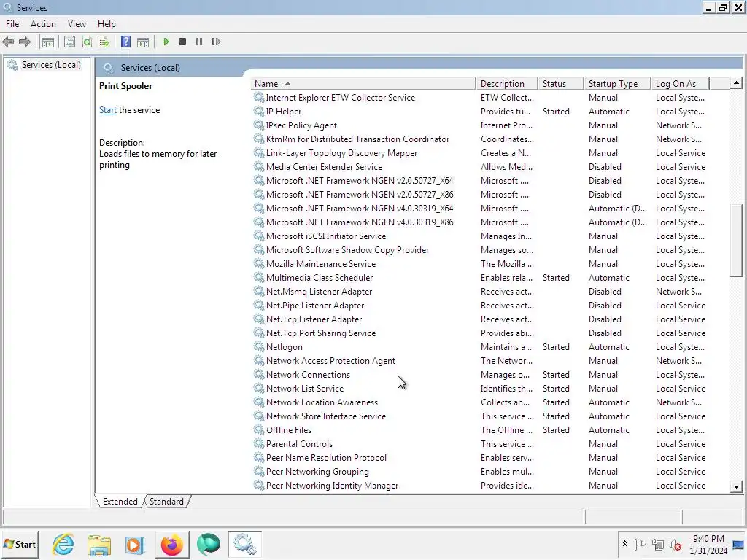The image size is (747, 560).
Task: Select Link-Layer Topology Discovery Mapper
Action: point(341,153)
